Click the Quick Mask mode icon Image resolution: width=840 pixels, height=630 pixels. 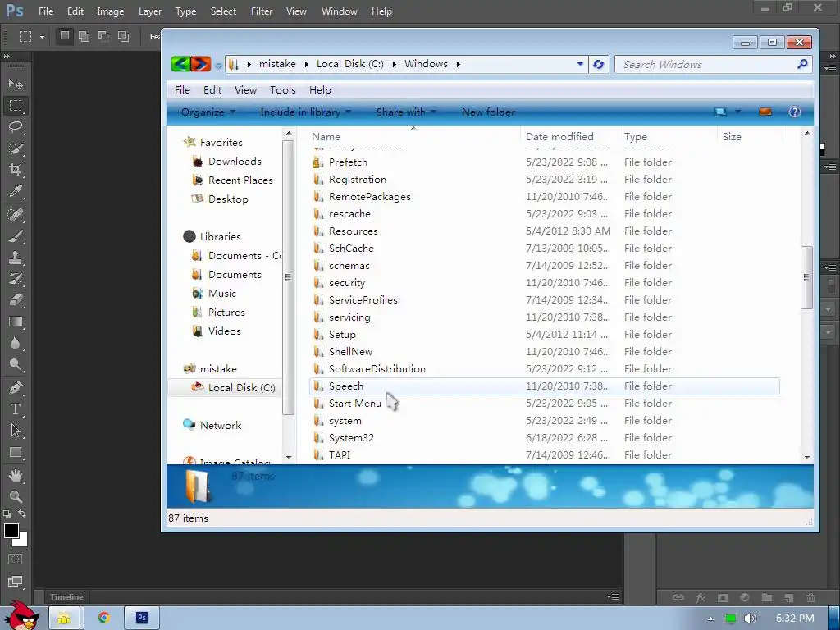[x=15, y=559]
